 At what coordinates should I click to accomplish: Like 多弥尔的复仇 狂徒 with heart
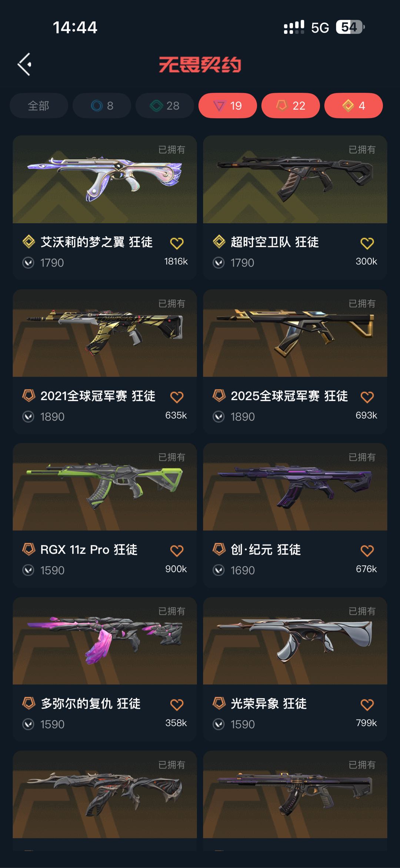(x=177, y=704)
